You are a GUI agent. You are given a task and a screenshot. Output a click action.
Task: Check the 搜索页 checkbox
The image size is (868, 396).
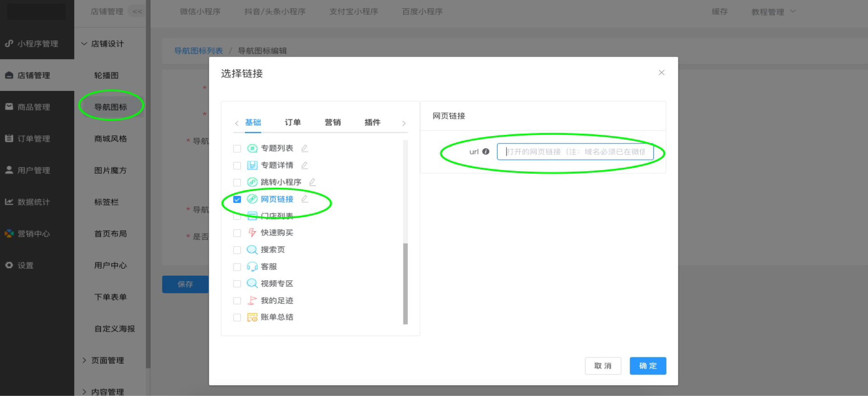[237, 250]
